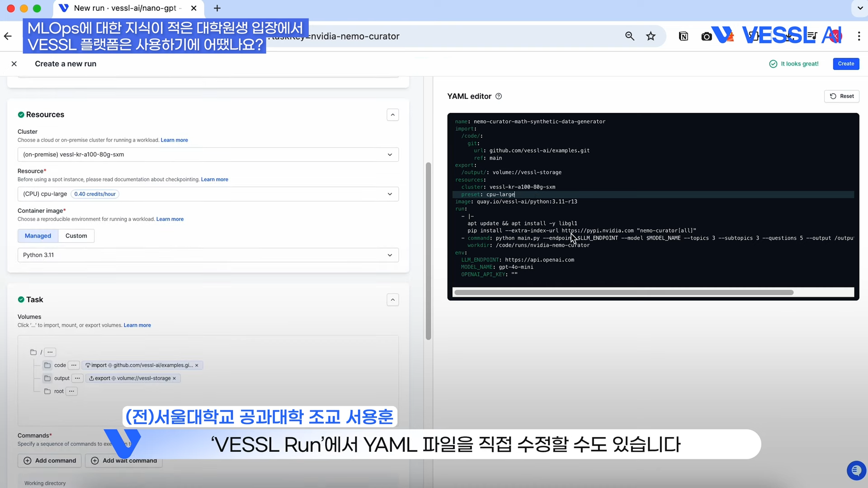This screenshot has width=868, height=488.
Task: Collapse the Task section
Action: 393,300
